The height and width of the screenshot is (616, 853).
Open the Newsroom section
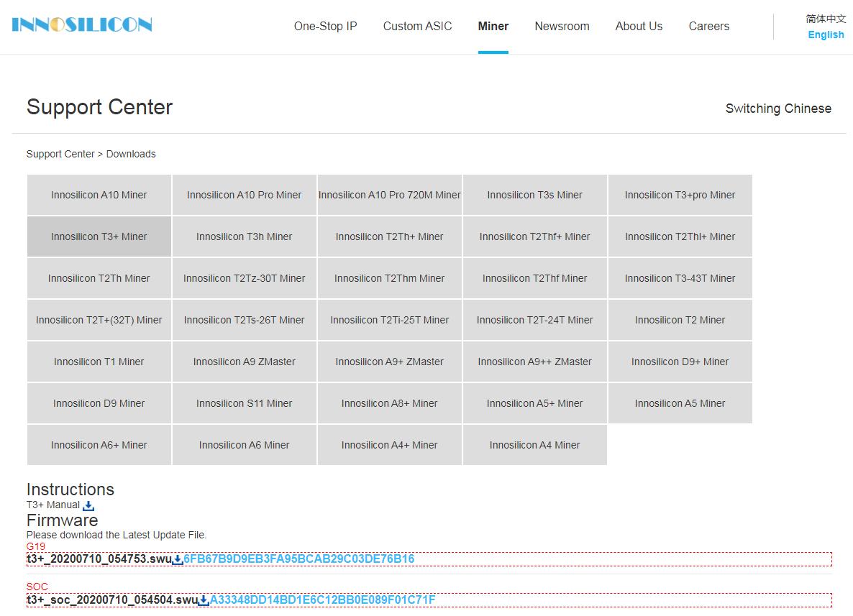562,27
